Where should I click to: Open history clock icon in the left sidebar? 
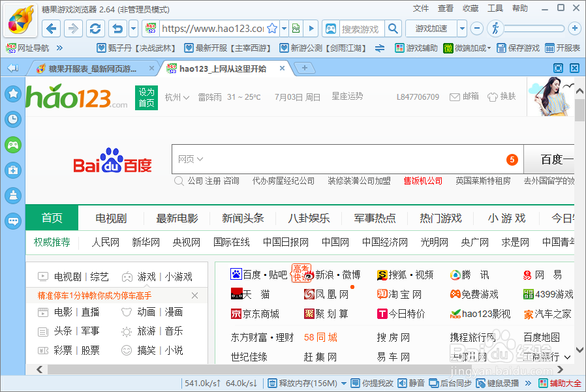coord(13,119)
